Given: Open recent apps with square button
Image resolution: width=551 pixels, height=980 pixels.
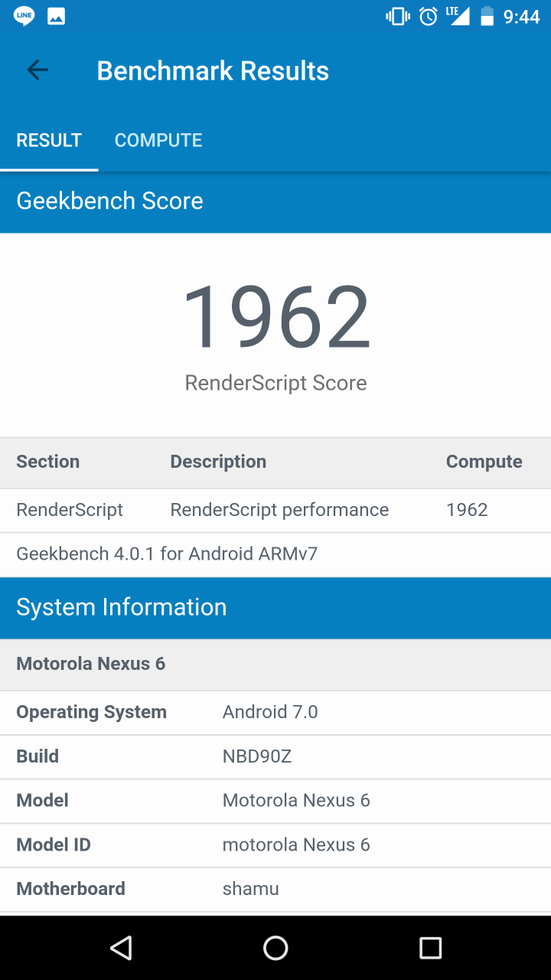Looking at the screenshot, I should point(430,948).
